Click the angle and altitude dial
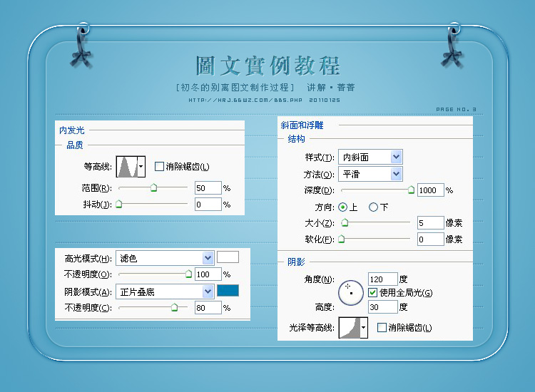 [x=351, y=292]
